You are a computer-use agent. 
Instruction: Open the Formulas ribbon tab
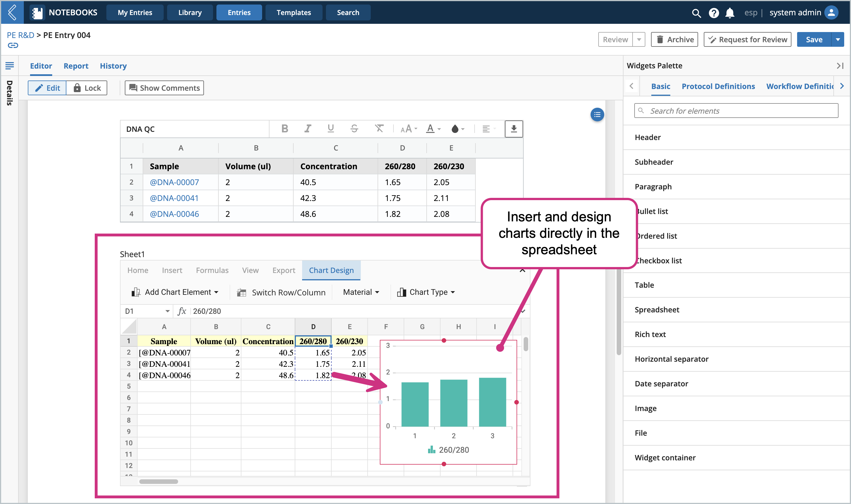[212, 270]
